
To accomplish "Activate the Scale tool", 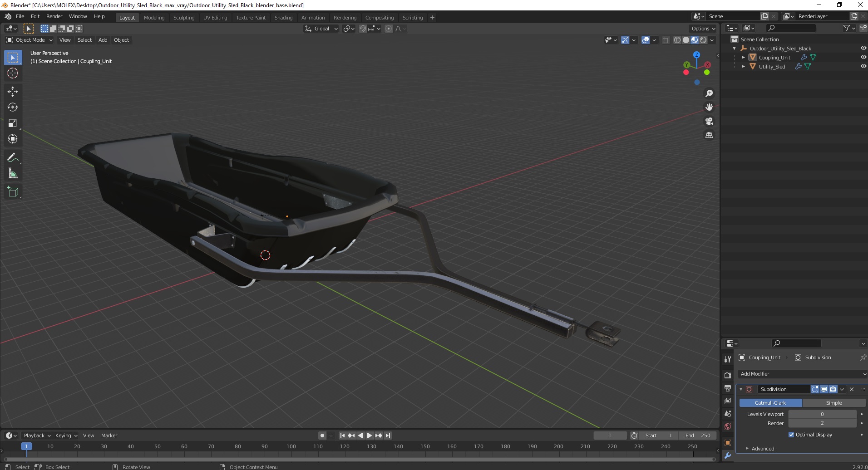I will pyautogui.click(x=13, y=123).
